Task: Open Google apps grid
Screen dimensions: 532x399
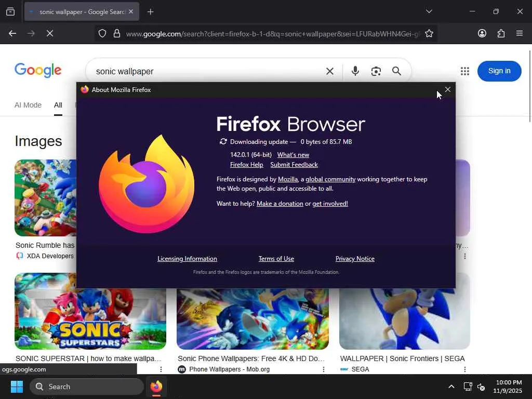Action: [x=465, y=71]
